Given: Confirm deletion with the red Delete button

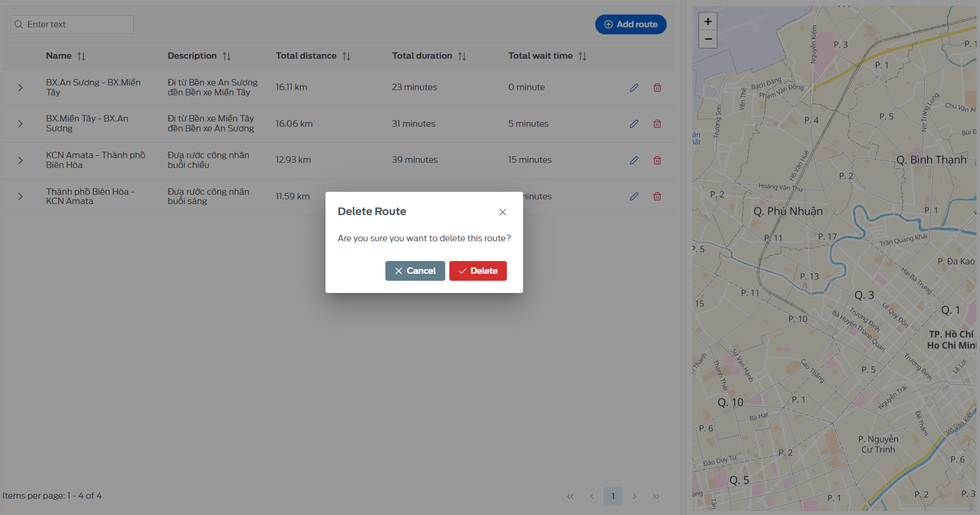Looking at the screenshot, I should [x=478, y=271].
